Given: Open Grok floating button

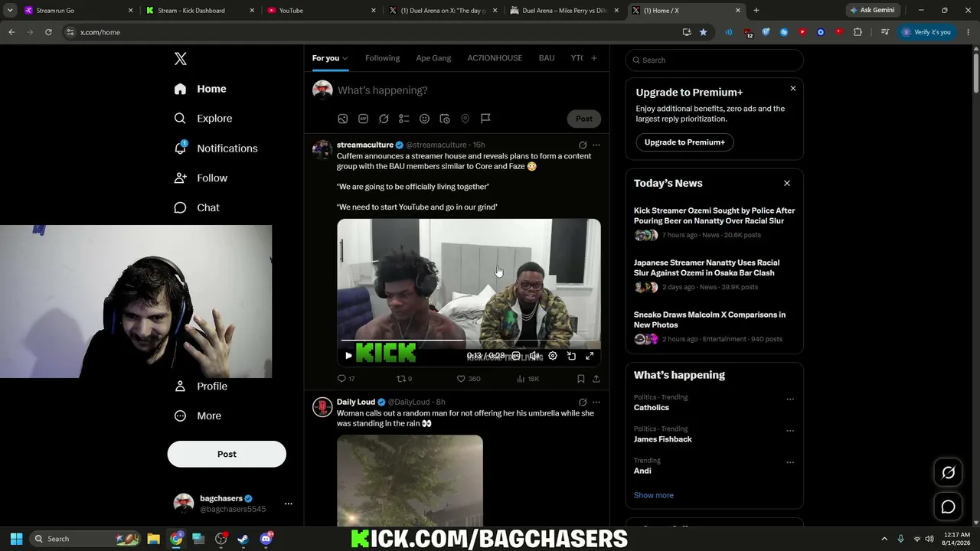Looking at the screenshot, I should [x=948, y=473].
